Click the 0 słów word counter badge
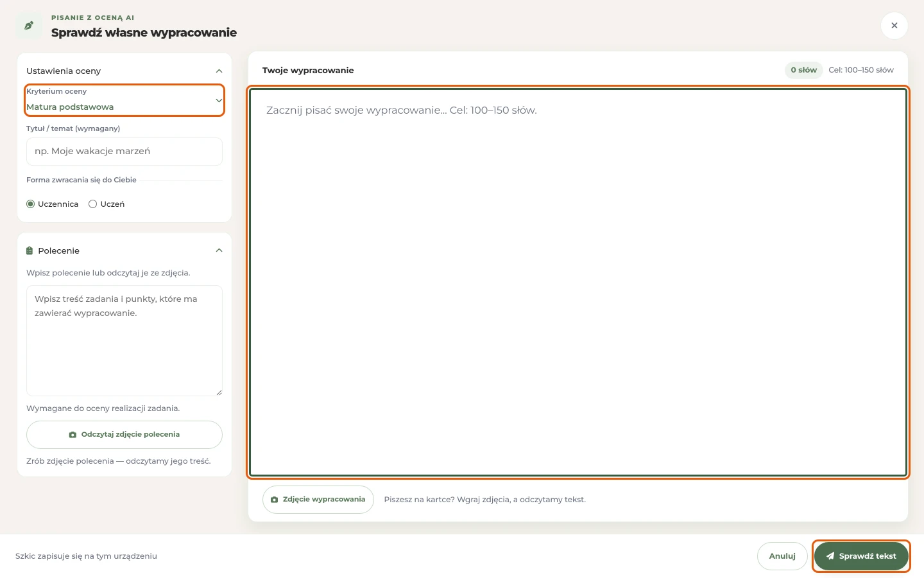 804,70
